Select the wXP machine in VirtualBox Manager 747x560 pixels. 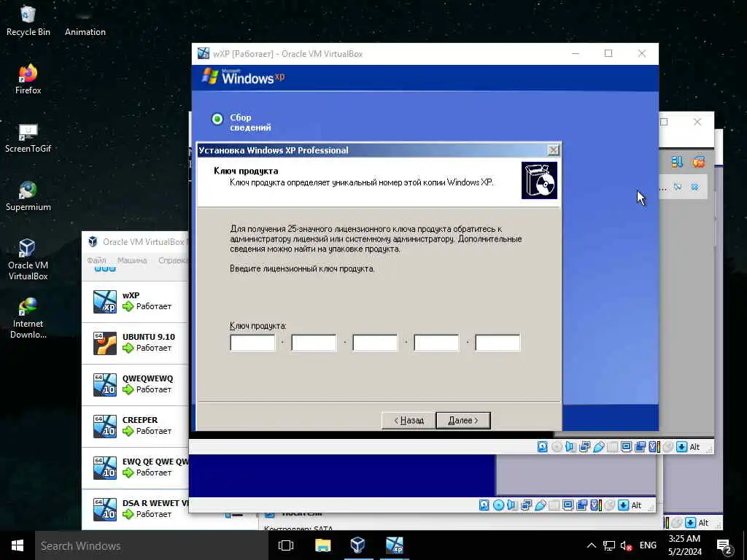click(136, 301)
